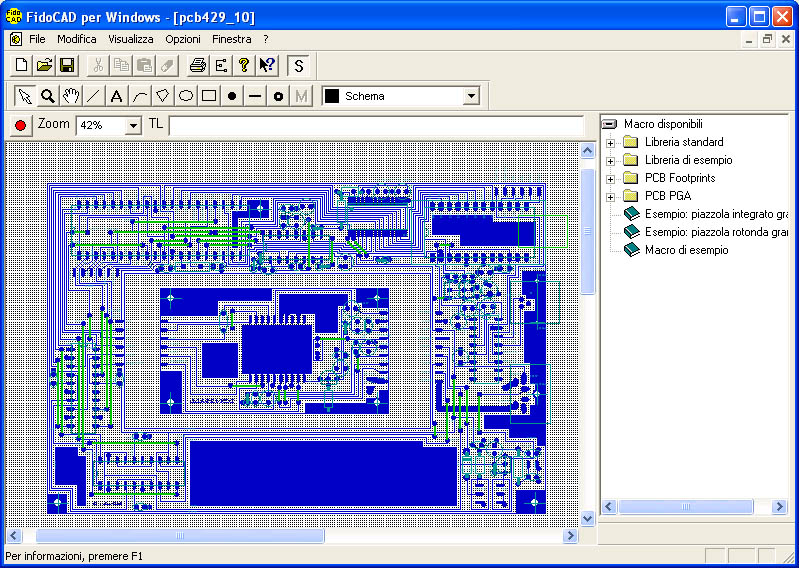Image resolution: width=799 pixels, height=568 pixels.
Task: Select the text A tool
Action: tap(117, 96)
